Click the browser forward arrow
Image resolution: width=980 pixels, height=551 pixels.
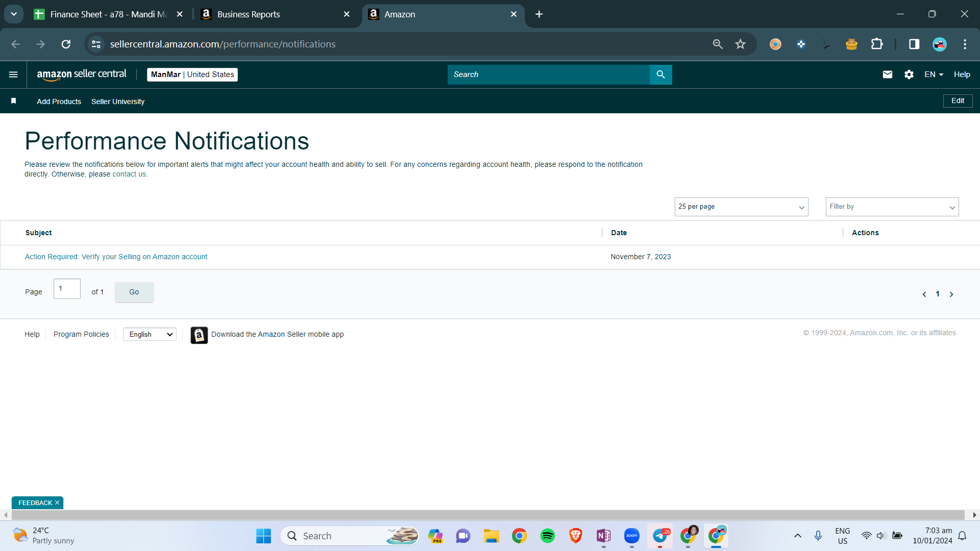(41, 44)
